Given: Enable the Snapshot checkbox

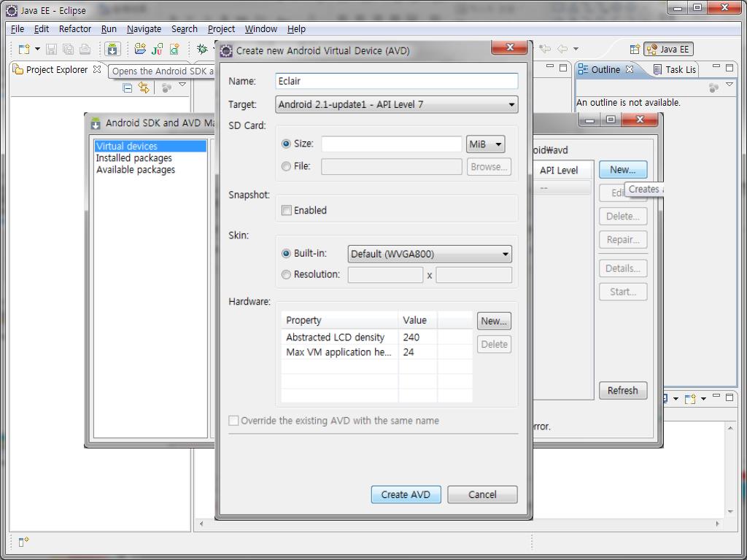Looking at the screenshot, I should pos(286,210).
